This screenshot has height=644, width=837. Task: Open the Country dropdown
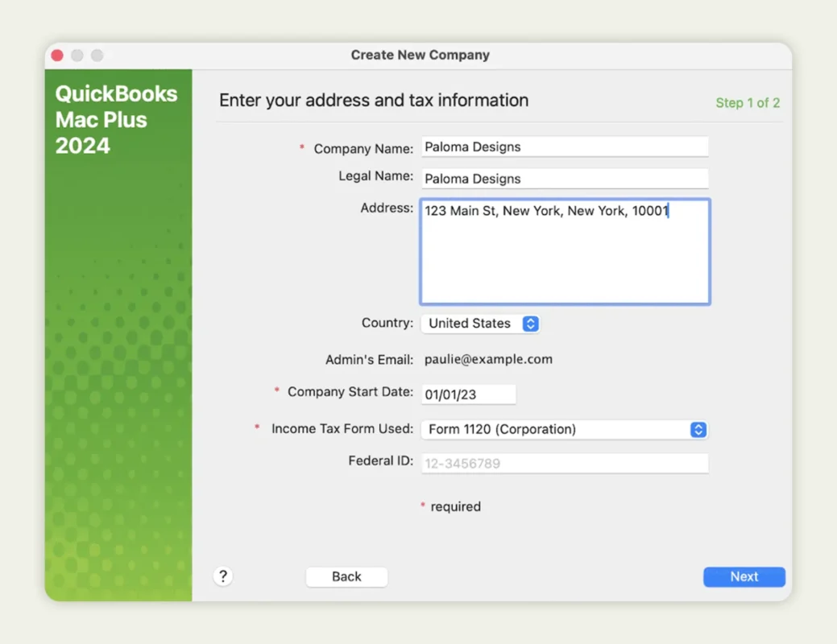481,324
